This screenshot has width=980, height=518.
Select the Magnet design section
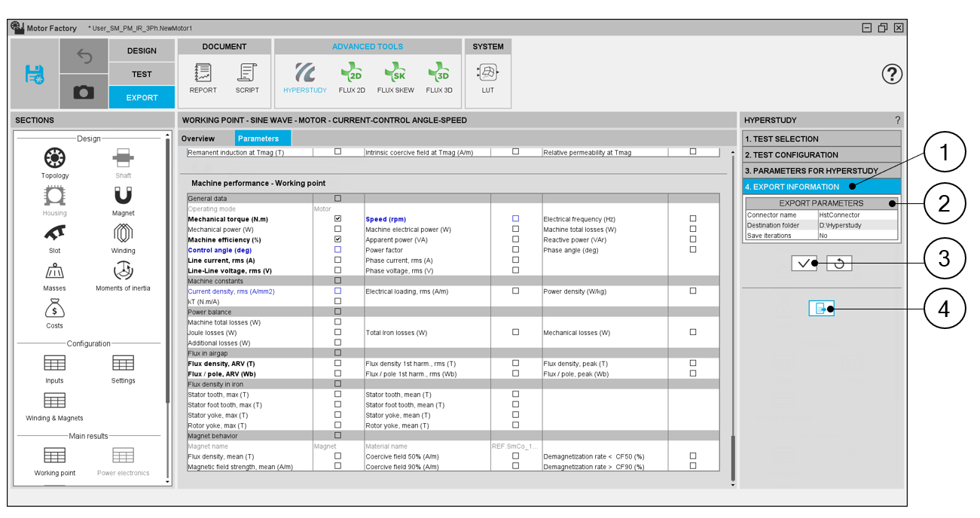click(x=124, y=200)
